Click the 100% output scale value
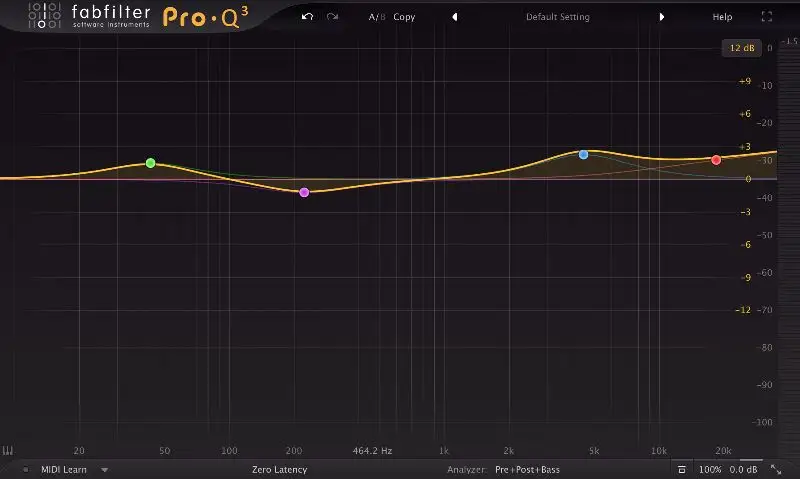The image size is (800, 479). (709, 469)
